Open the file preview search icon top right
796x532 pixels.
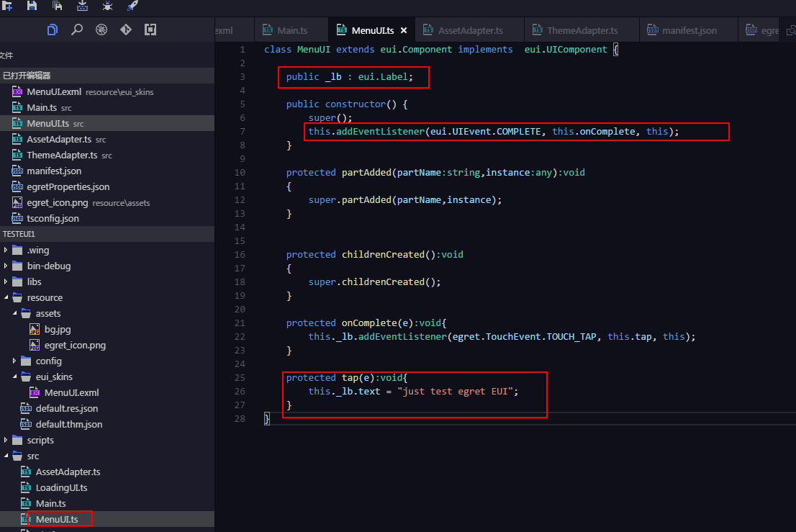click(790, 30)
